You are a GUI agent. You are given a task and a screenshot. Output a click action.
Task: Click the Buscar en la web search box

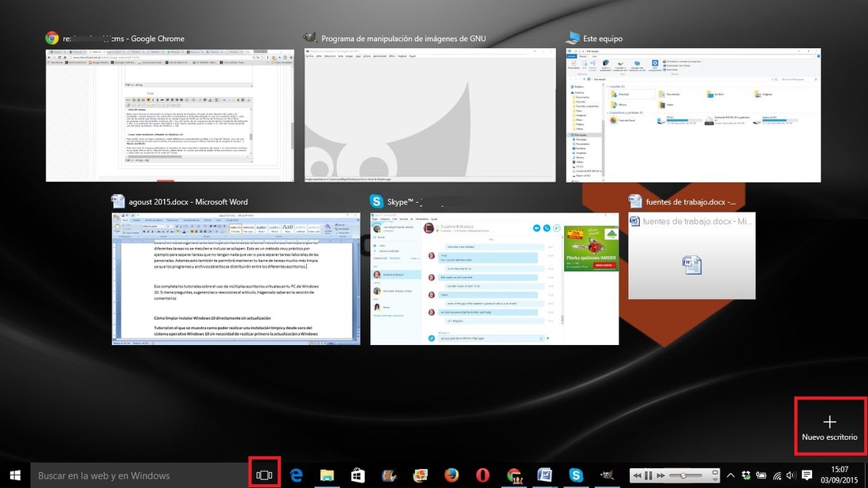(x=140, y=475)
